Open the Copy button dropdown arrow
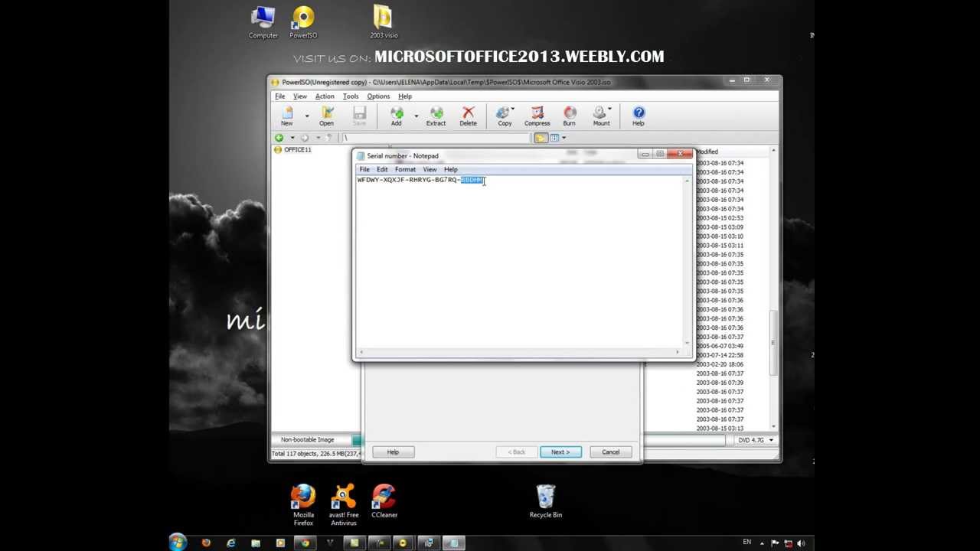The height and width of the screenshot is (551, 980). pyautogui.click(x=513, y=109)
